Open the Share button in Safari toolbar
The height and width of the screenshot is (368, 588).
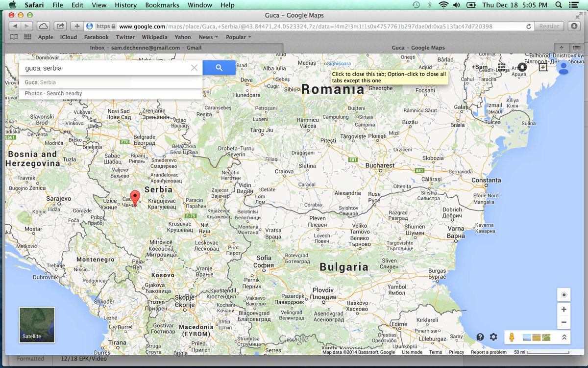coord(60,26)
